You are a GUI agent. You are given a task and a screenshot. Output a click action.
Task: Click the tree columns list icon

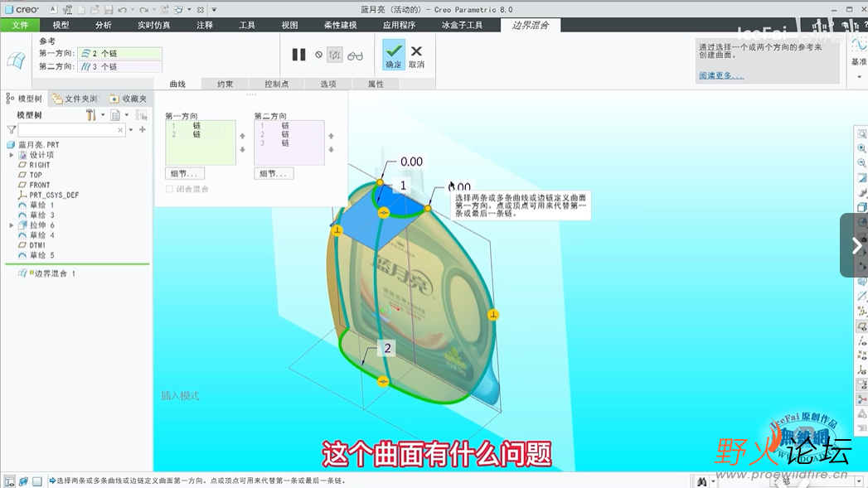click(x=115, y=115)
